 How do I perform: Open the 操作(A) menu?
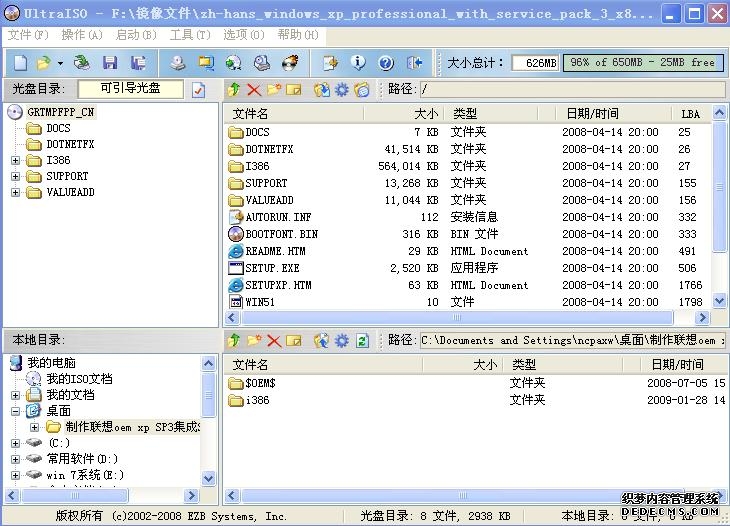pyautogui.click(x=82, y=35)
